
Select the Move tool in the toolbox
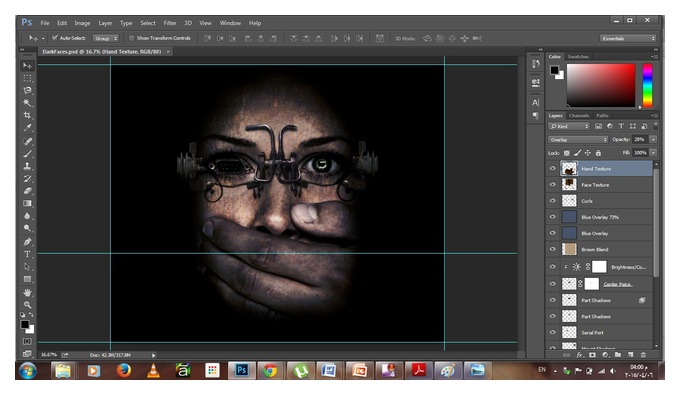[27, 65]
